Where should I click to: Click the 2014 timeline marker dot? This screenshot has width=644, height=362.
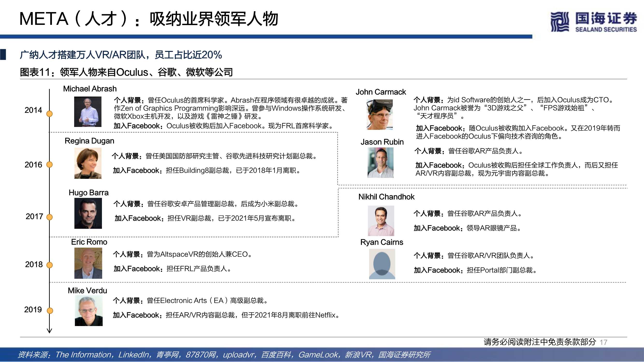click(x=50, y=114)
